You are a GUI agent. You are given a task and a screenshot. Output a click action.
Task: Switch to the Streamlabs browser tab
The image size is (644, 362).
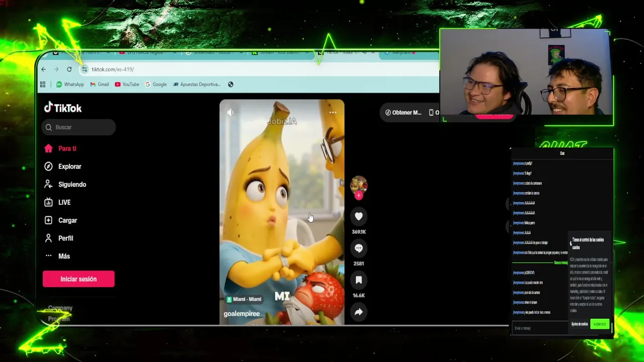pyautogui.click(x=214, y=53)
